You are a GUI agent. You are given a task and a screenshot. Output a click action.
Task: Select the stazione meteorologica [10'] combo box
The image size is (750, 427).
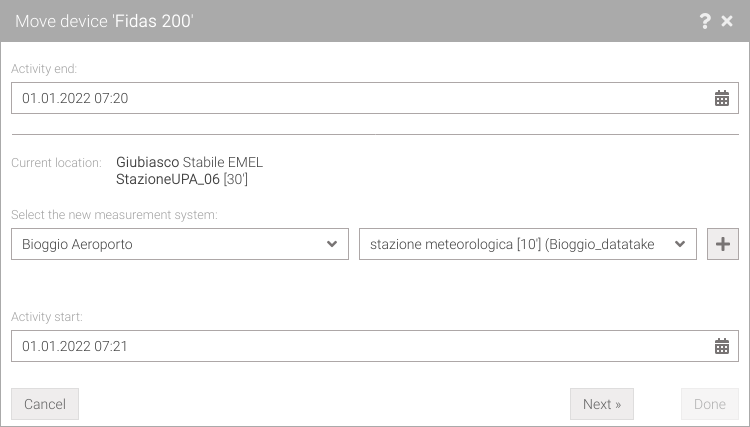[528, 244]
